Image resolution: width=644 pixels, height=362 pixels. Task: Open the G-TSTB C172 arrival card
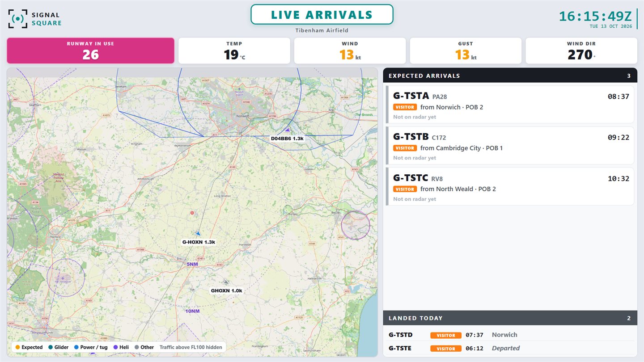click(x=510, y=146)
